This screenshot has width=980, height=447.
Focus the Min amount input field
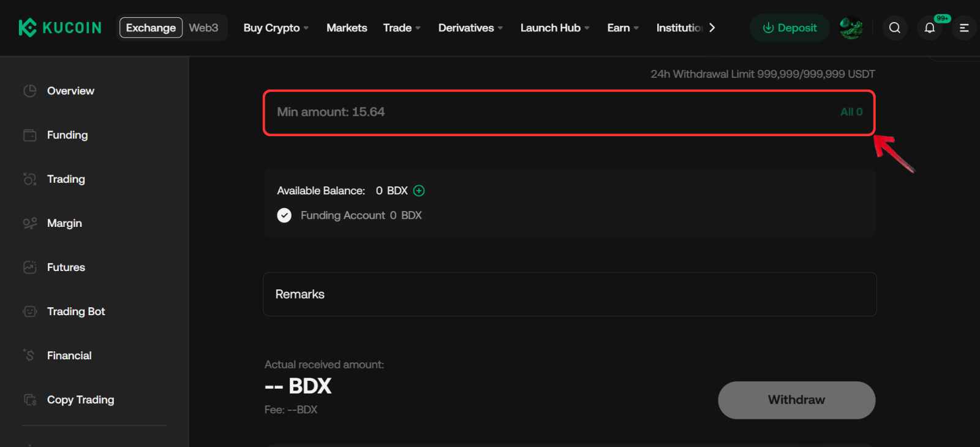569,112
